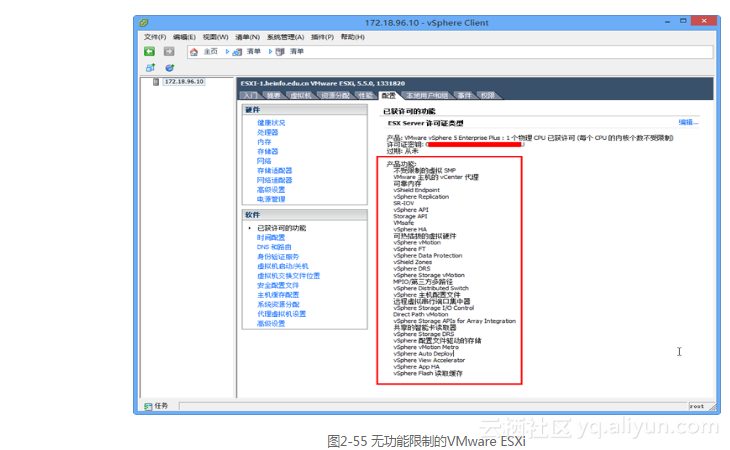Image resolution: width=730 pixels, height=450 pixels.
Task: Switch to the 性能 tab
Action: [x=365, y=95]
